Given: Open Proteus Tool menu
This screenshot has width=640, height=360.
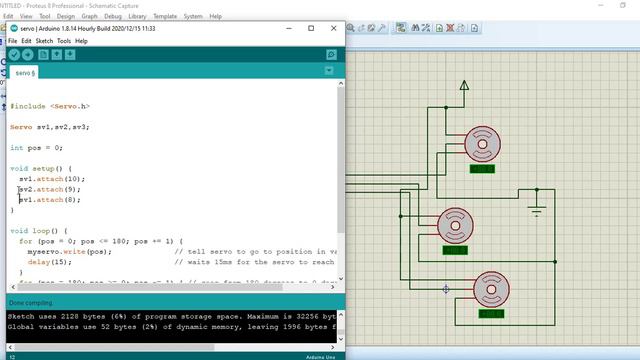Looking at the screenshot, I should coord(45,16).
